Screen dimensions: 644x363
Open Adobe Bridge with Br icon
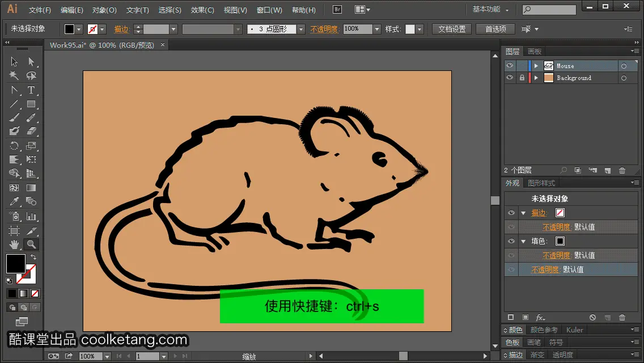pyautogui.click(x=337, y=10)
